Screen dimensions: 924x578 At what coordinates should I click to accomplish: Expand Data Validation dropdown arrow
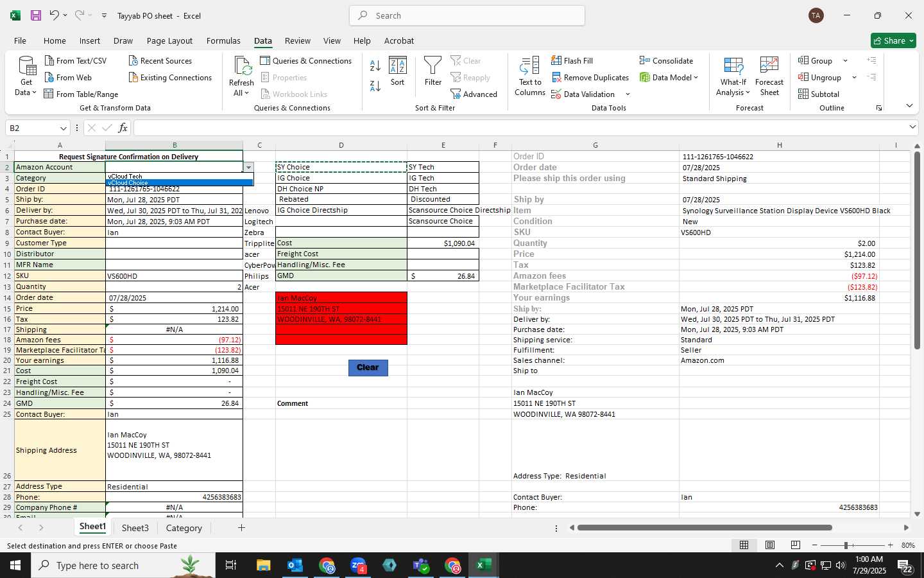point(628,94)
